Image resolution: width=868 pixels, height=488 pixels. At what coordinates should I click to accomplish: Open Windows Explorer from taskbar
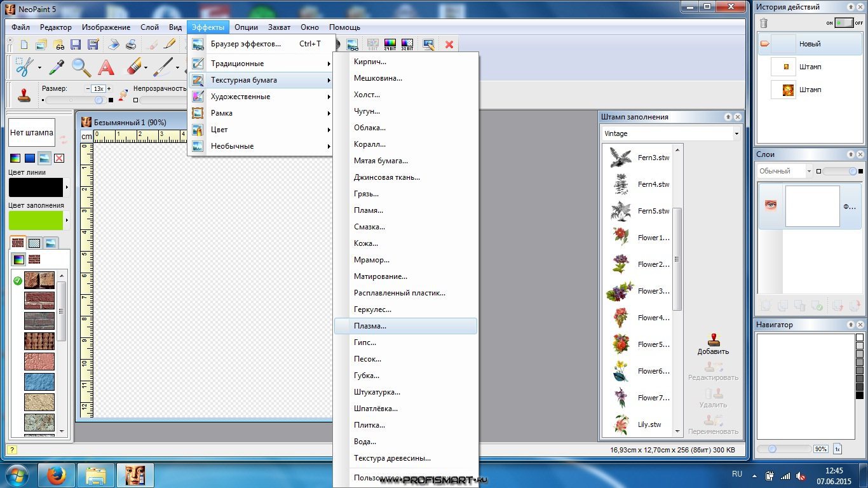pos(96,475)
